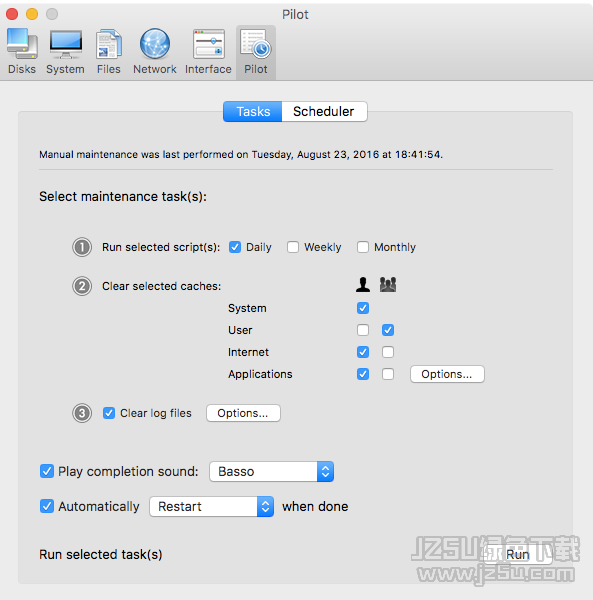The width and height of the screenshot is (593, 600).
Task: Open the Files toolbar section
Action: [x=109, y=52]
